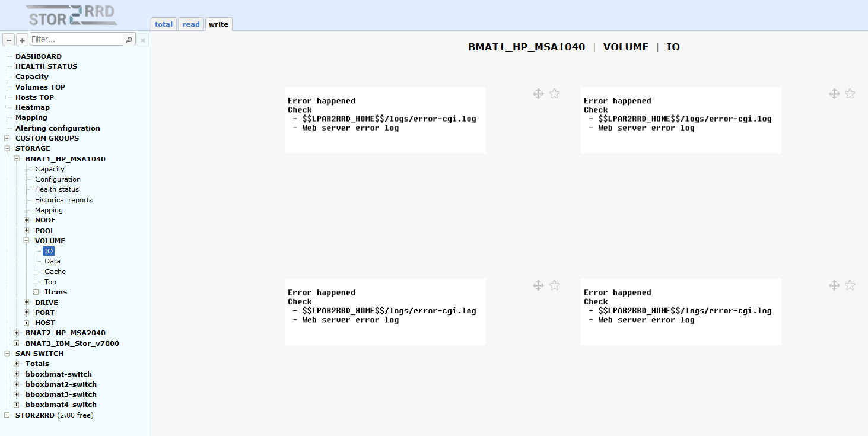Click move icon of bottom-left graph panel
Screen dimensions: 868x436
538,285
